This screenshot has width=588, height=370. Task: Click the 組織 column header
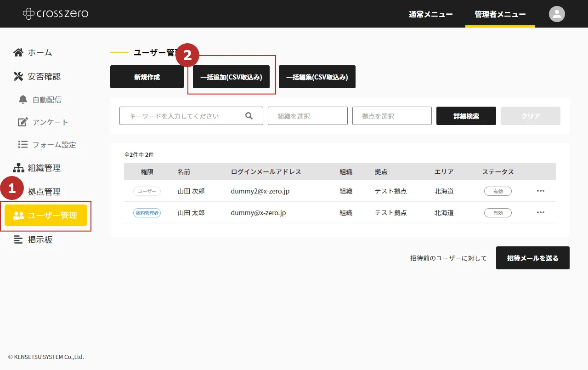346,171
